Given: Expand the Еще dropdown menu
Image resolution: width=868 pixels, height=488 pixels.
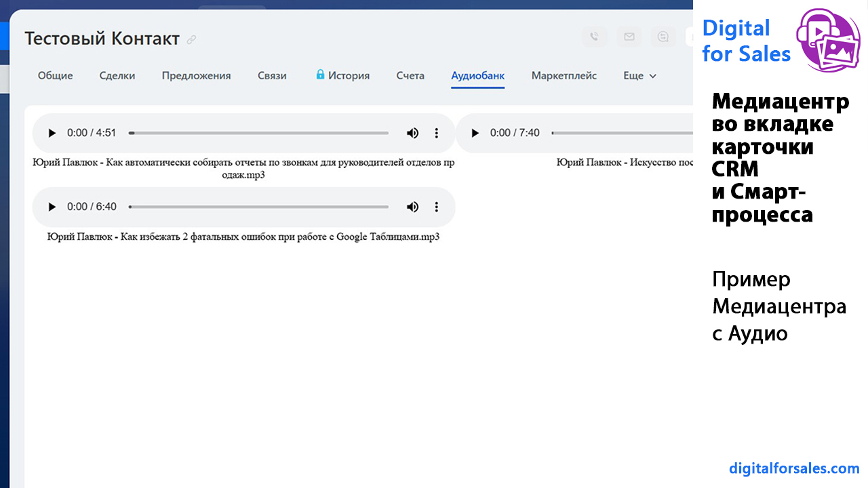Looking at the screenshot, I should pyautogui.click(x=640, y=76).
